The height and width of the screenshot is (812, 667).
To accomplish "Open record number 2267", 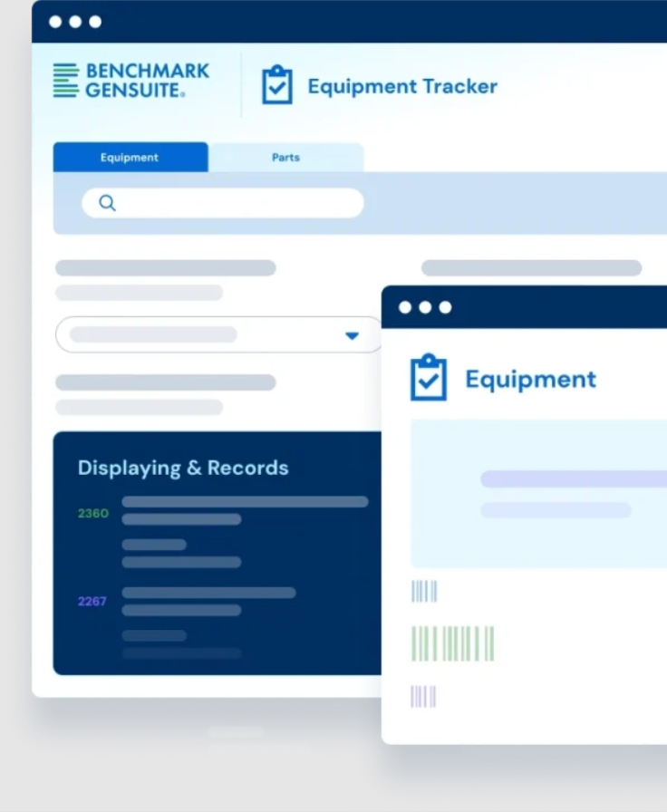I will (x=92, y=601).
